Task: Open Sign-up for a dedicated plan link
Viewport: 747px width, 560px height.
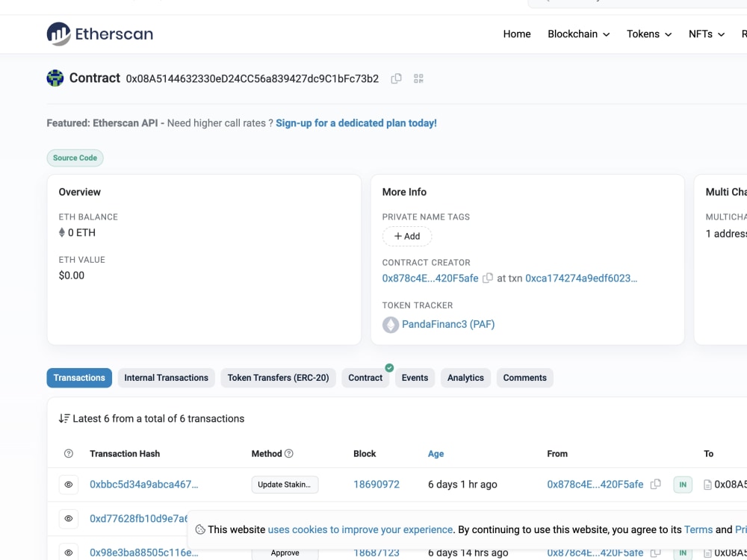Action: click(356, 123)
